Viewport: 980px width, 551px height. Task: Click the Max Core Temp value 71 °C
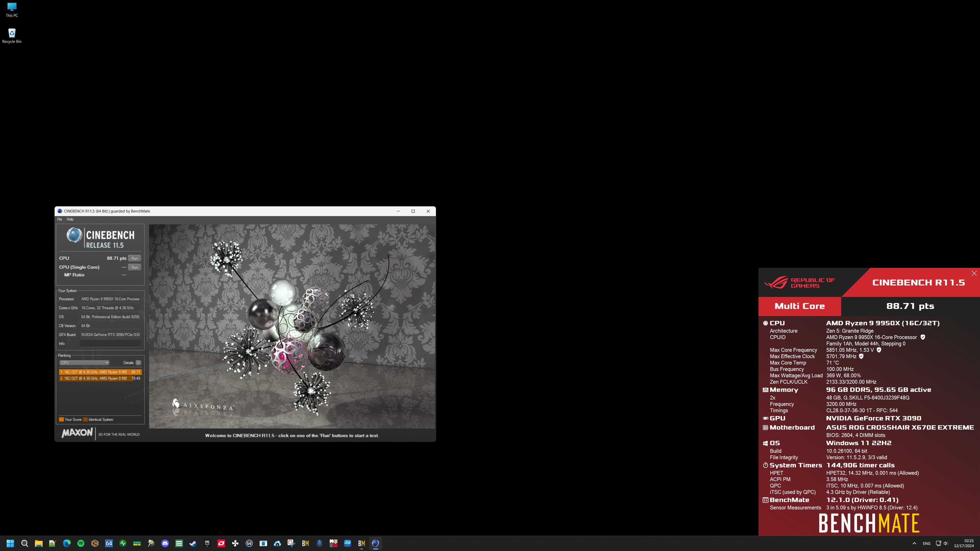tap(832, 363)
